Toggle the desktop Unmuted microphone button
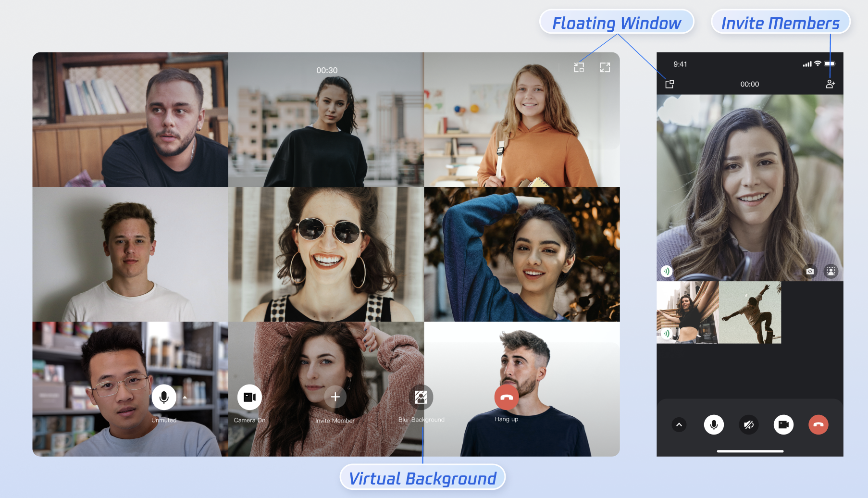The width and height of the screenshot is (868, 498). point(164,397)
